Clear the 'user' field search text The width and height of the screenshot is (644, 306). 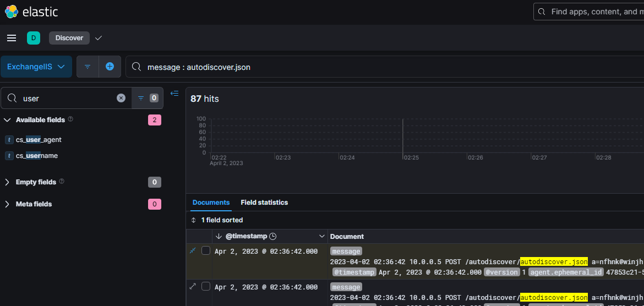click(121, 98)
